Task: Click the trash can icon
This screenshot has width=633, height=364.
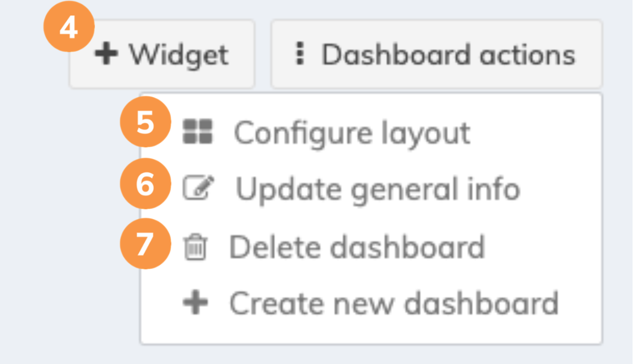Action: tap(195, 249)
